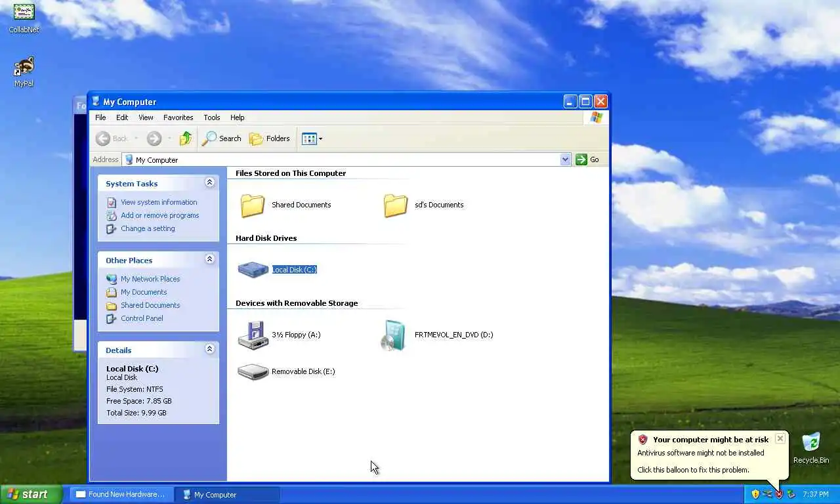Viewport: 840px width, 504px height.
Task: Click Change a setting link
Action: (x=148, y=228)
